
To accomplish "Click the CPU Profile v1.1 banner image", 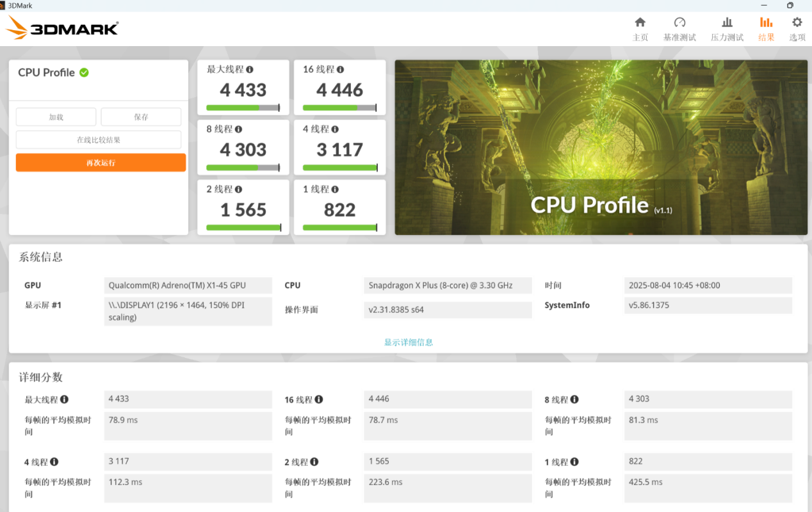I will [x=601, y=147].
